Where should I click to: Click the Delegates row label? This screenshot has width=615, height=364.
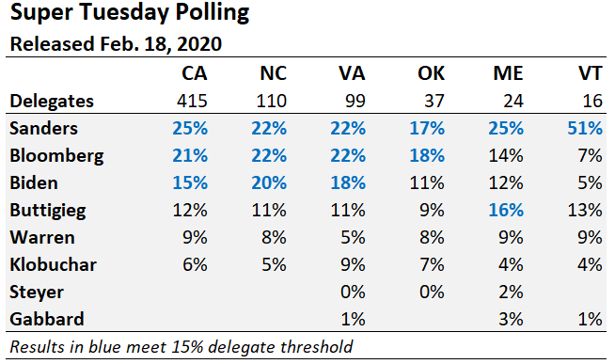point(52,102)
